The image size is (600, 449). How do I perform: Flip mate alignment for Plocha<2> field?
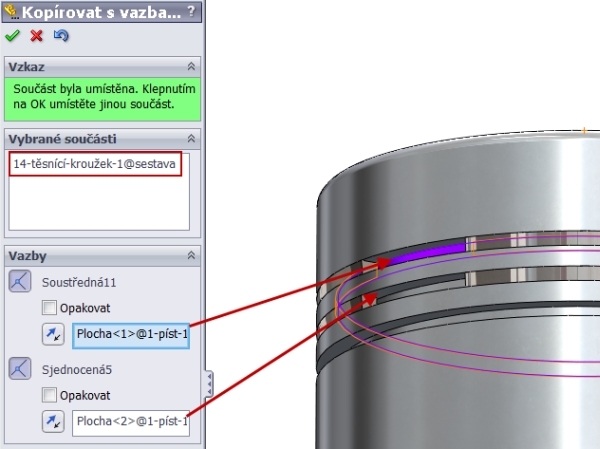[x=53, y=421]
